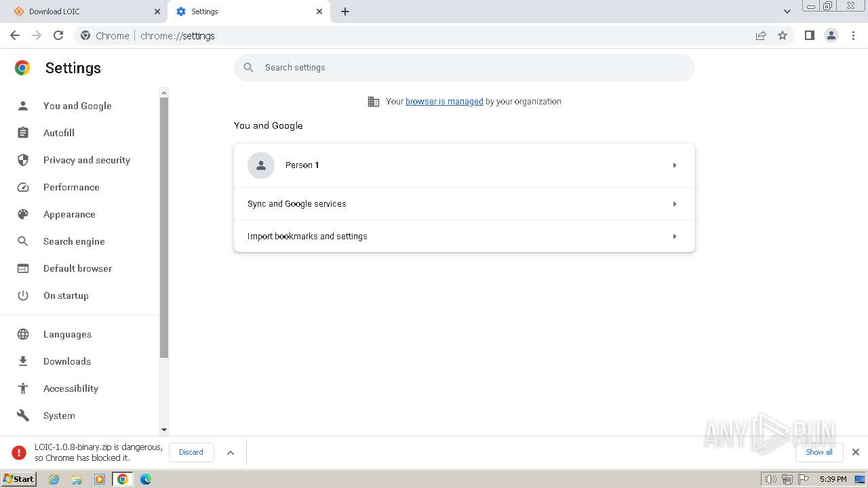The image size is (868, 488).
Task: Click the Languages globe icon
Action: 23,334
